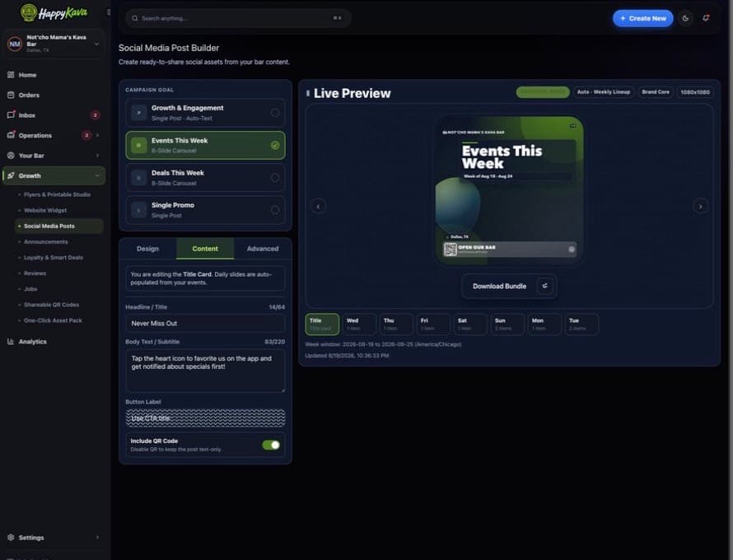Open Loyalty & Smart Deals

pyautogui.click(x=54, y=258)
